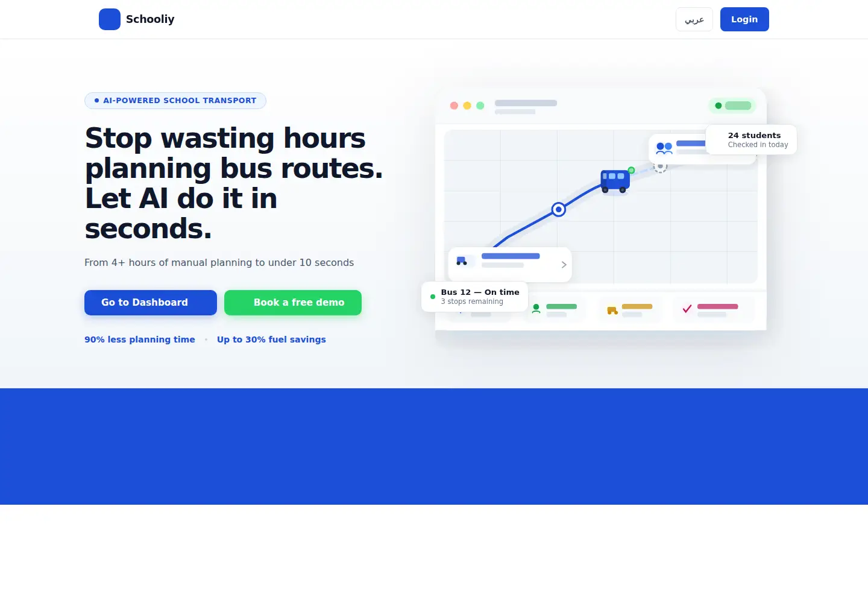Click the dashed destination marker on map

click(661, 166)
